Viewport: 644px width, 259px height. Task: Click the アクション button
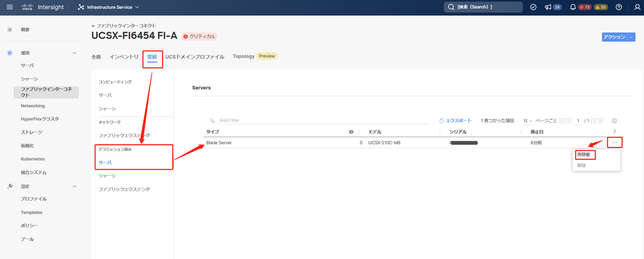click(x=614, y=37)
